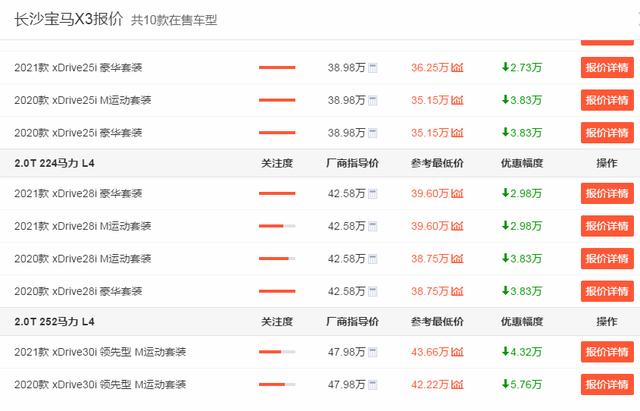Image resolution: width=640 pixels, height=411 pixels.
Task: Open calculator icon for 2020款 xDrive28i M运动套装
Action: click(x=373, y=259)
